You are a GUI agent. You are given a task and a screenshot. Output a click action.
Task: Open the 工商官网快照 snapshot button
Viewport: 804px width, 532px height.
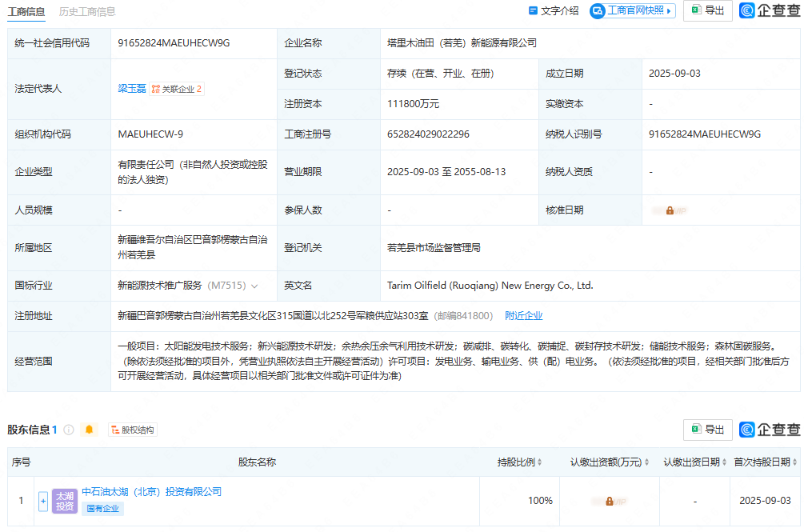pyautogui.click(x=632, y=11)
